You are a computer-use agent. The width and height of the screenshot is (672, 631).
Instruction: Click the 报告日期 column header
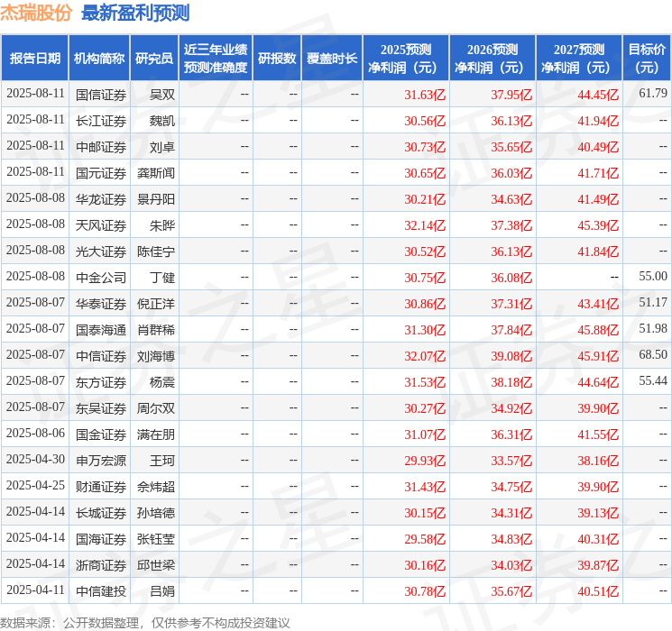point(34,59)
